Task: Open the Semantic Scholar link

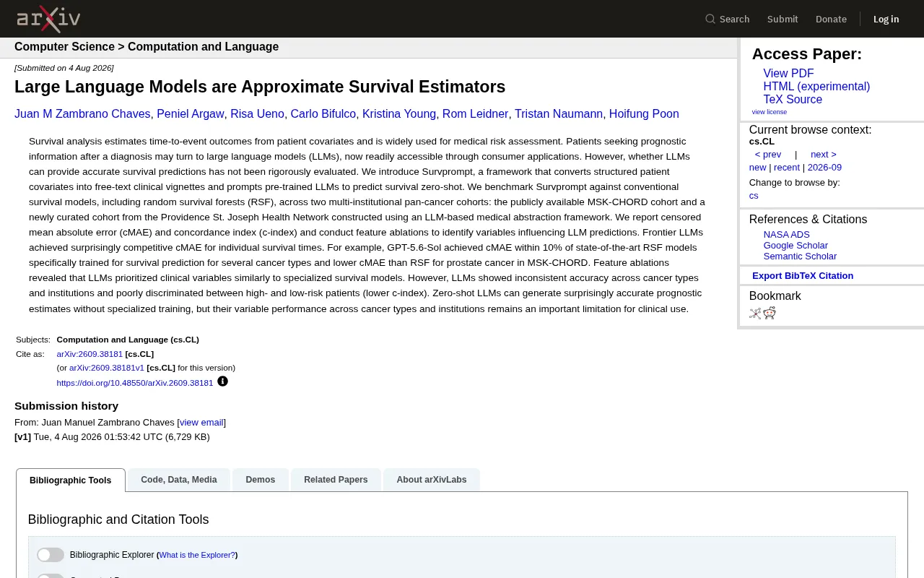Action: click(x=800, y=256)
